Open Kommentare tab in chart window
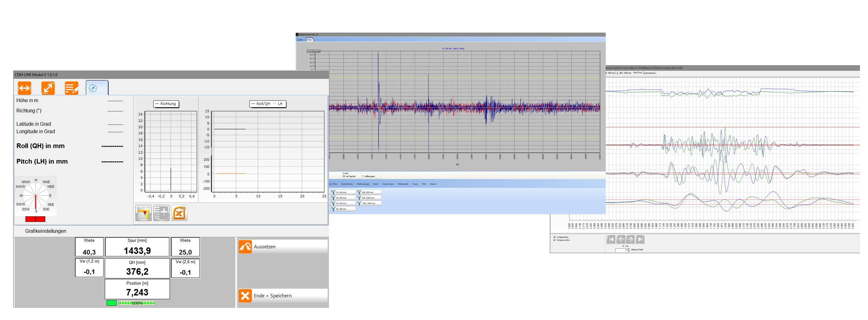 (x=650, y=73)
